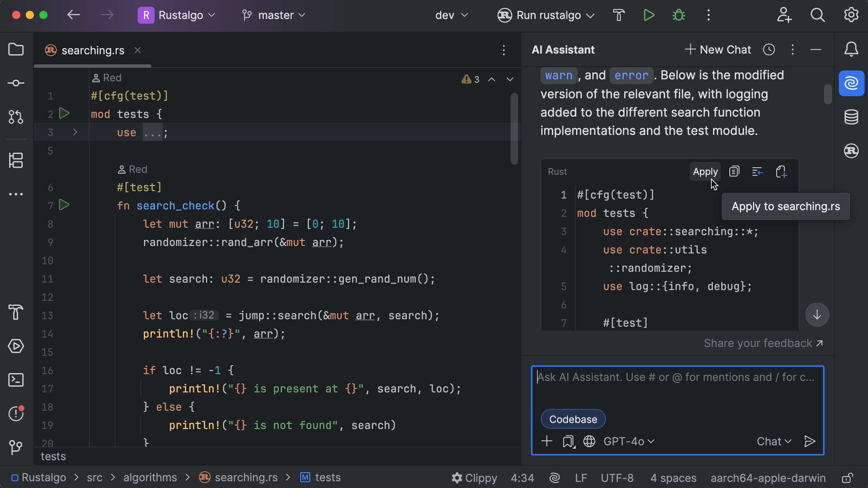Open the Pull Requests tool window
This screenshot has width=868, height=488.
(16, 117)
